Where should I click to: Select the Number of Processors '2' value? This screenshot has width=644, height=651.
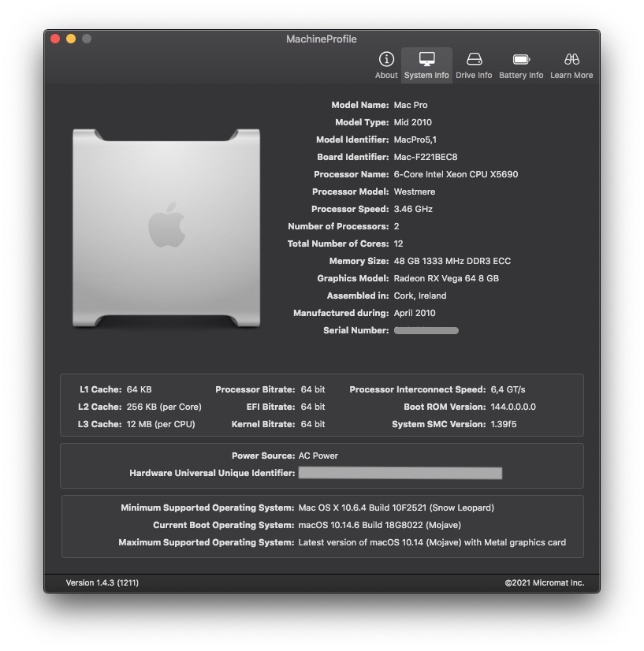[x=396, y=227]
